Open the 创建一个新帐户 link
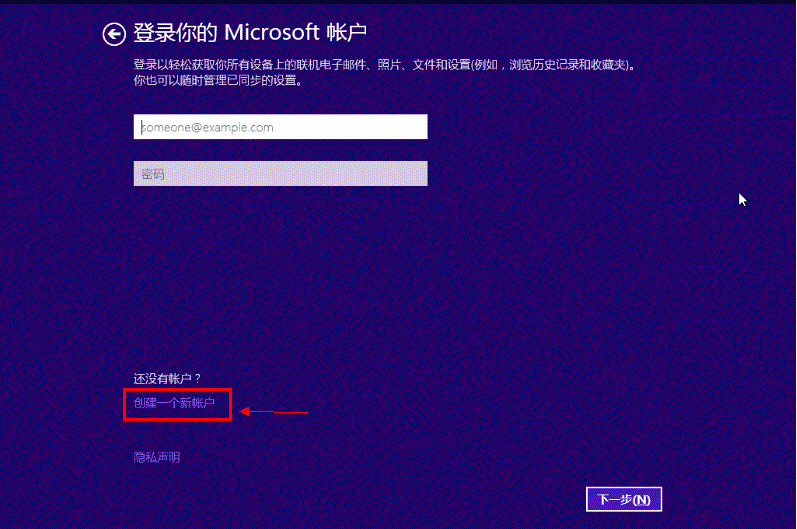This screenshot has width=797, height=529. pyautogui.click(x=174, y=403)
